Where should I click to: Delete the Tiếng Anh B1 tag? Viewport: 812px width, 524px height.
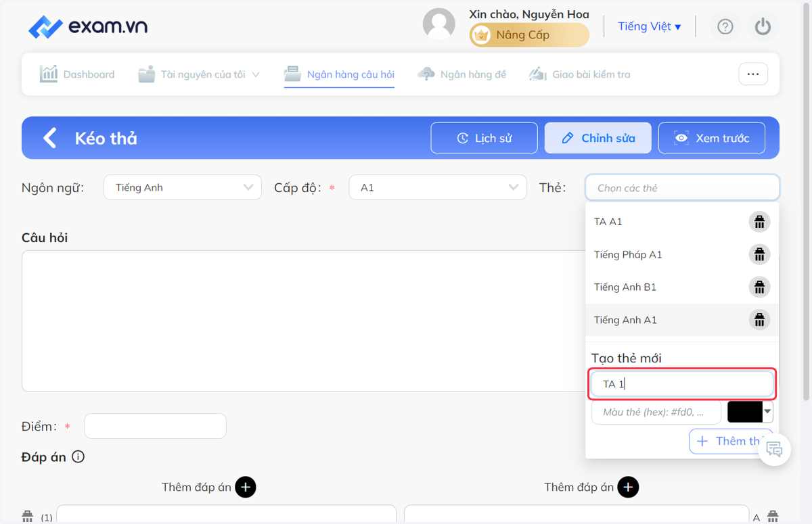pyautogui.click(x=759, y=287)
